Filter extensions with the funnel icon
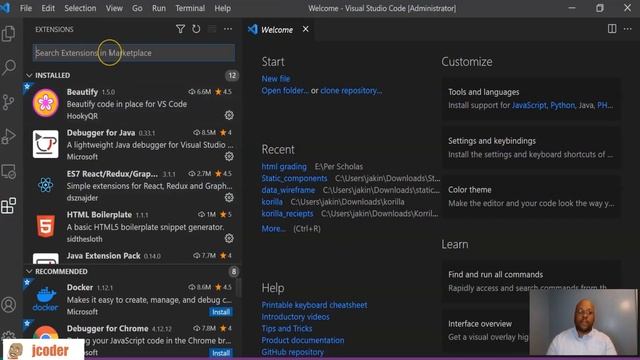Image resolution: width=640 pixels, height=360 pixels. (180, 29)
